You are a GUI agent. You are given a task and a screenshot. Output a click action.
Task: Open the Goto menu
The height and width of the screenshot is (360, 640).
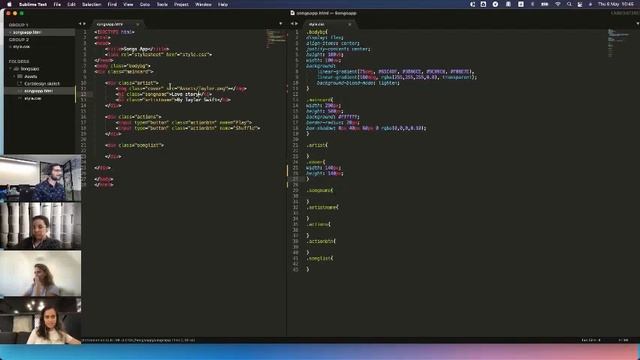(145, 4)
